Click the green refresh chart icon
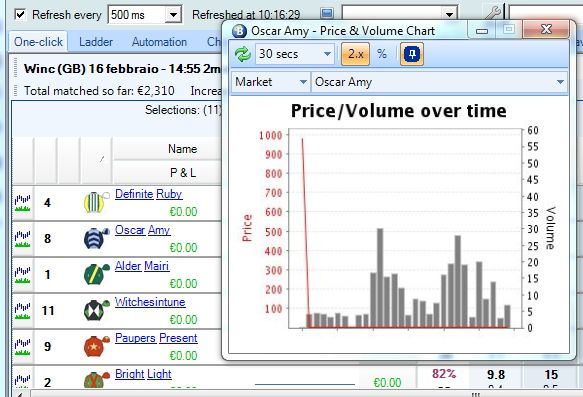 242,54
